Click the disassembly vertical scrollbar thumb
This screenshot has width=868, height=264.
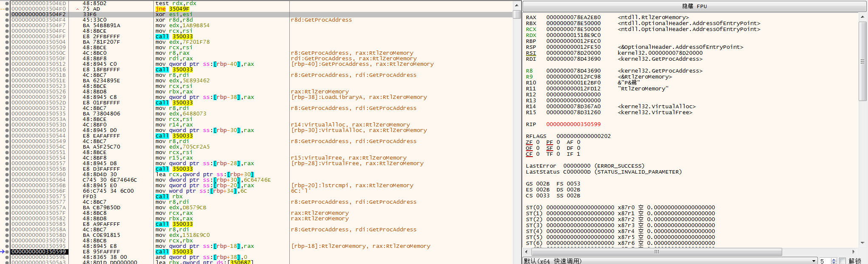pos(517,14)
